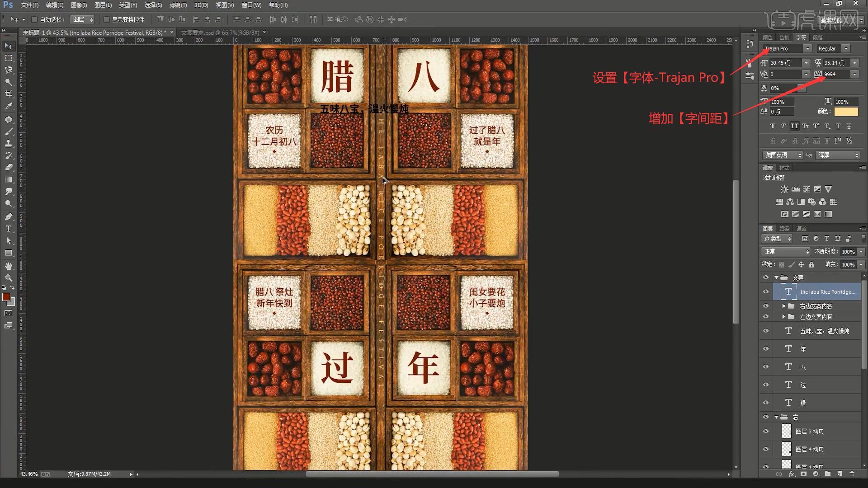Switch to the 文案要求.psd document tab
868x488 pixels.
tap(220, 33)
